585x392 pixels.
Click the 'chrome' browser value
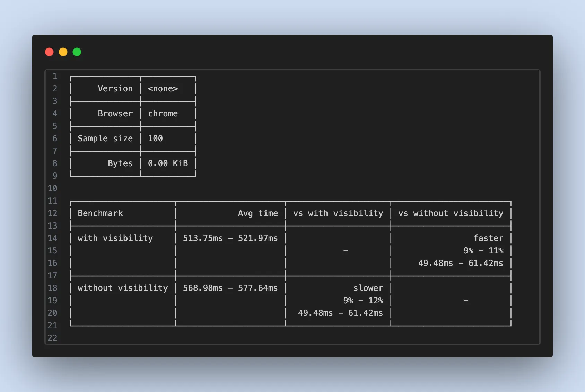point(163,114)
